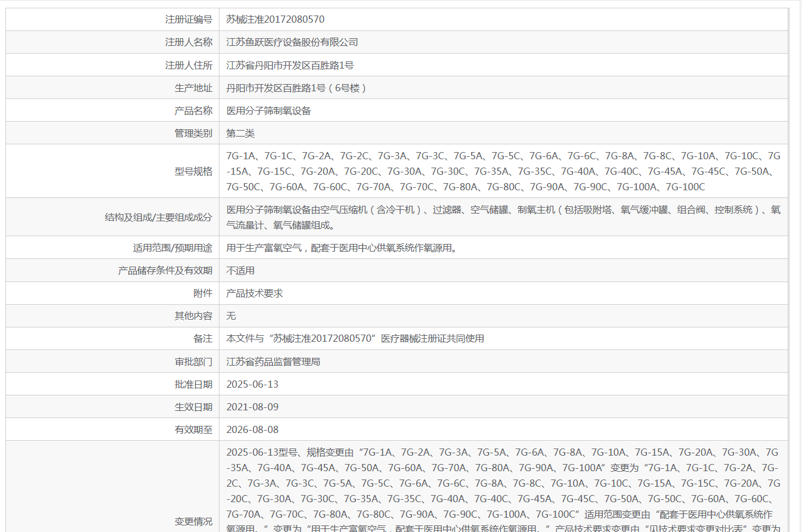Click the 批准日期 label cell

(x=193, y=384)
